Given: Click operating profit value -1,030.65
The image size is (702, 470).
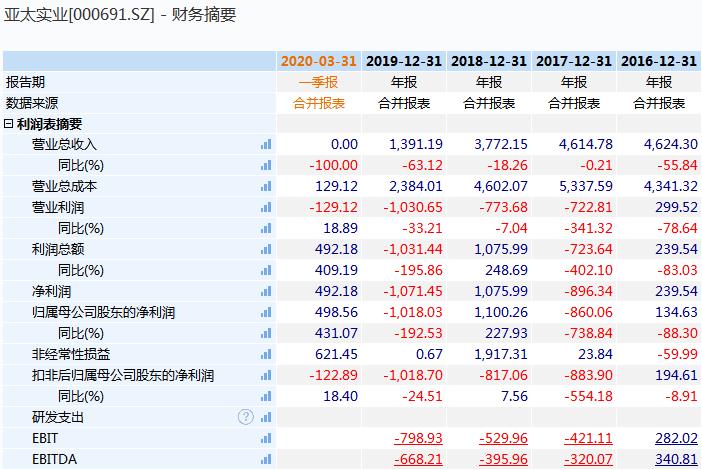Looking at the screenshot, I should tap(413, 207).
